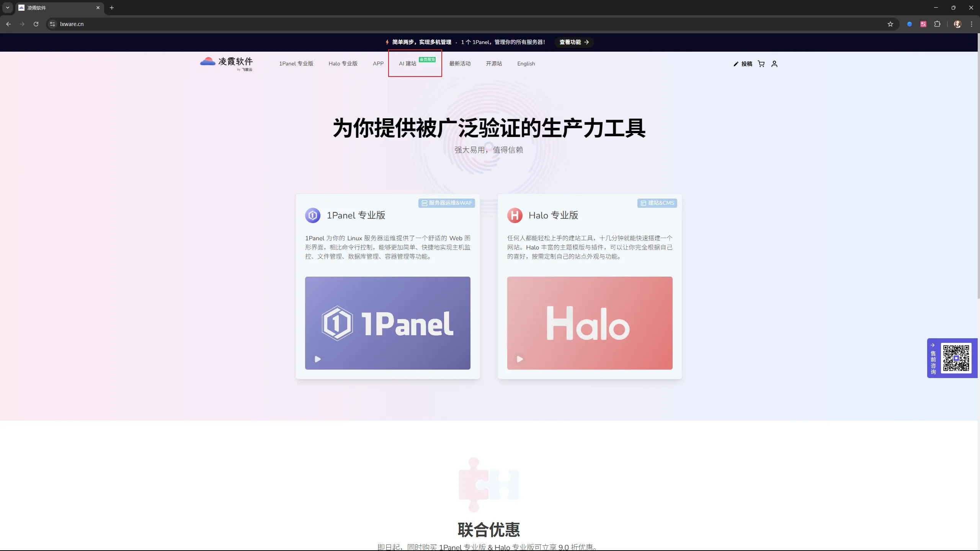The height and width of the screenshot is (551, 980).
Task: Collapse the 售前咨询 side panel arrow
Action: click(x=933, y=345)
